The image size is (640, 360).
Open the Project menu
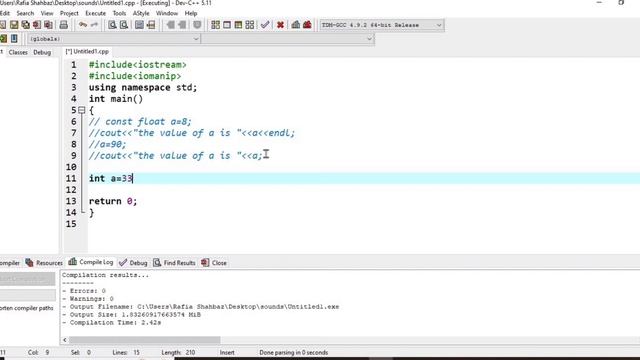(x=69, y=13)
